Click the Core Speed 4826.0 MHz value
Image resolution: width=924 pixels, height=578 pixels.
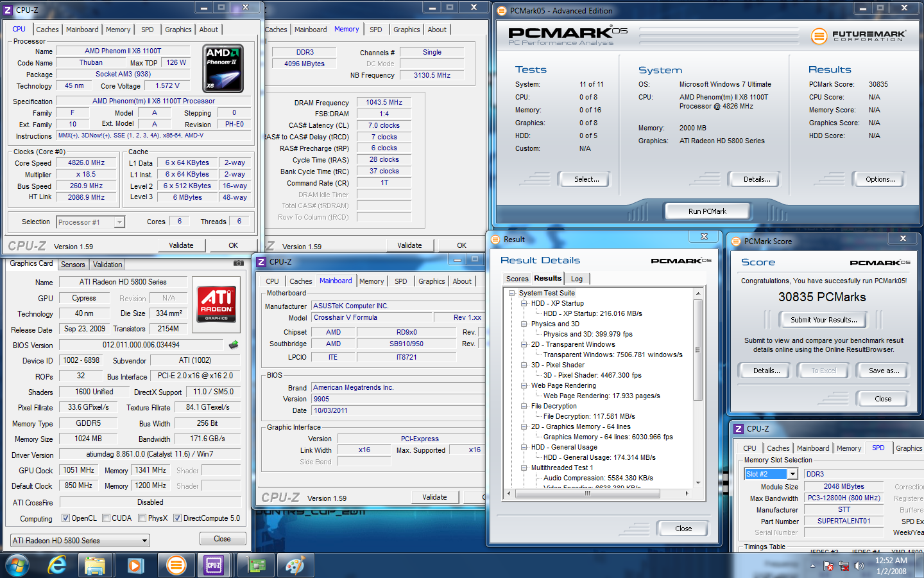point(86,163)
